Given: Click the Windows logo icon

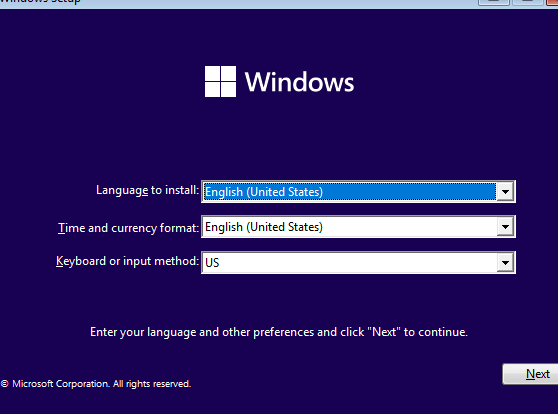Looking at the screenshot, I should [220, 82].
